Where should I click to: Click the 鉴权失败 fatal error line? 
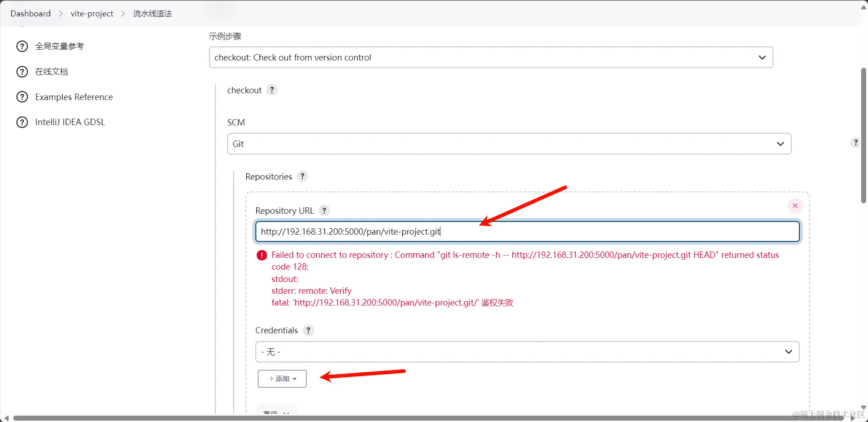click(x=393, y=303)
